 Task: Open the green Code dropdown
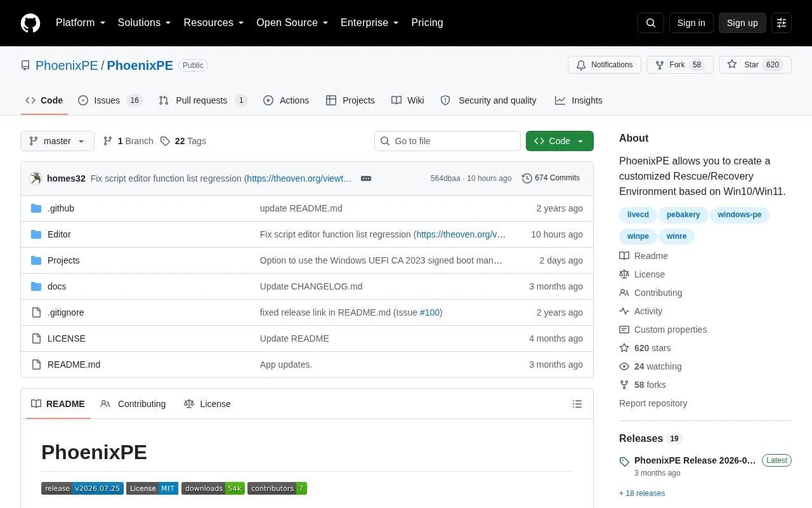(560, 141)
